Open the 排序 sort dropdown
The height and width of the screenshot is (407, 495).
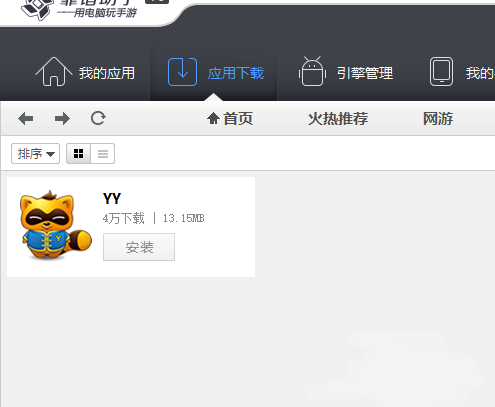coord(35,154)
